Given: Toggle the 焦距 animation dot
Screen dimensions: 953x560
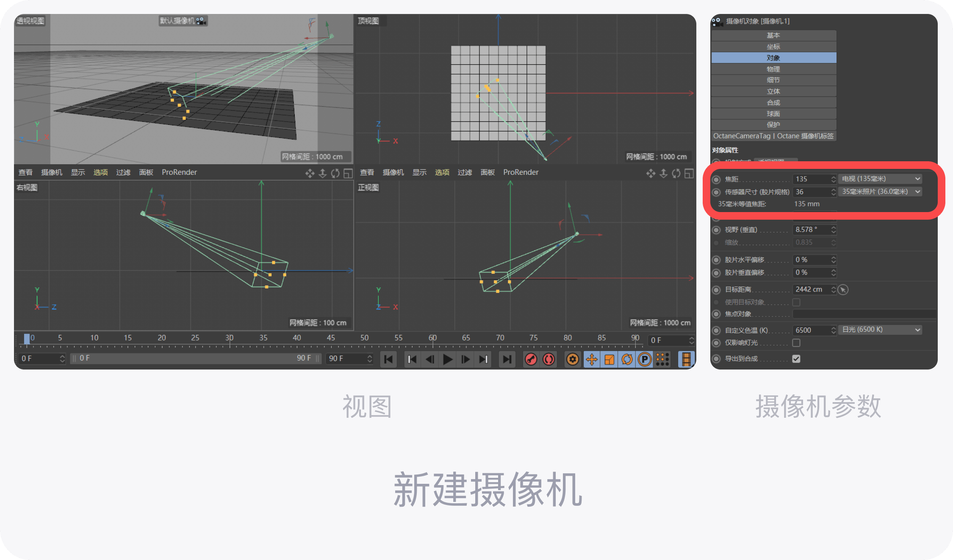Looking at the screenshot, I should pyautogui.click(x=716, y=179).
